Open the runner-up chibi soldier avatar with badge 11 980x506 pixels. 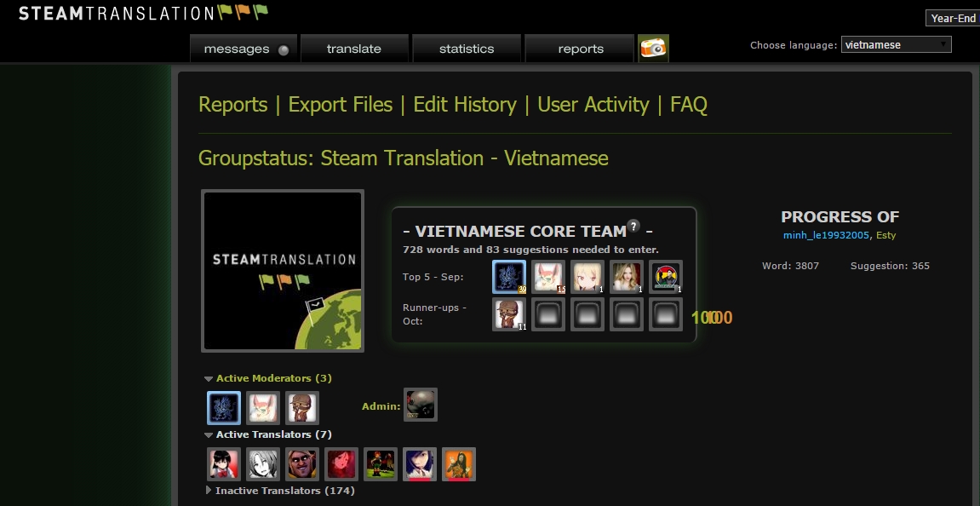509,314
